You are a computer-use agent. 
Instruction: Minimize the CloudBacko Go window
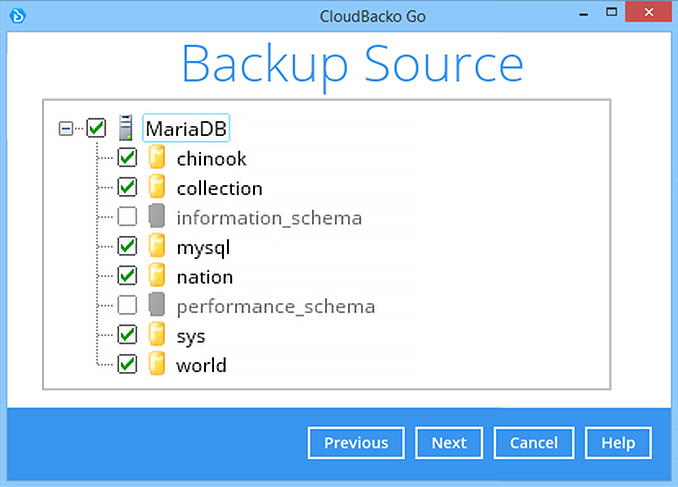click(x=584, y=14)
